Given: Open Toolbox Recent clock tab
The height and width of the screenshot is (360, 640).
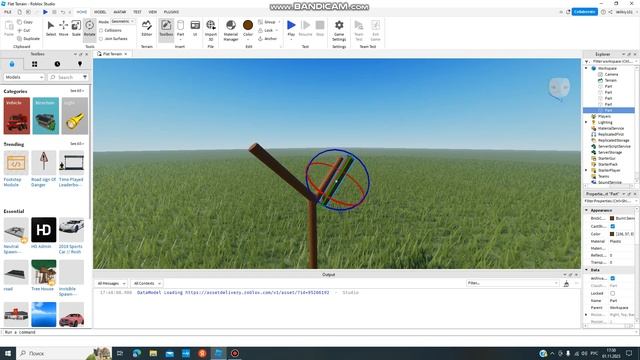Looking at the screenshot, I should (57, 64).
